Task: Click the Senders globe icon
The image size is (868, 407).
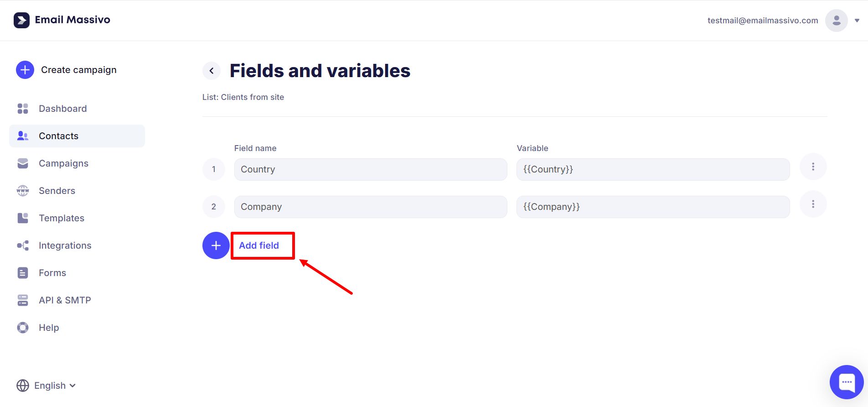Action: (23, 191)
